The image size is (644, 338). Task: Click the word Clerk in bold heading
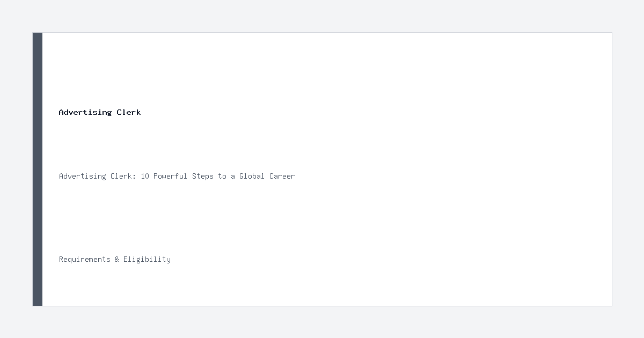(129, 112)
